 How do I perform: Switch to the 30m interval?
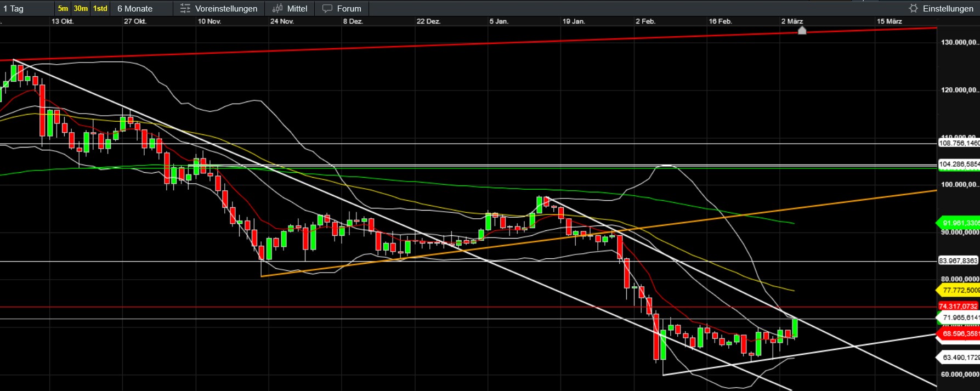pos(81,9)
